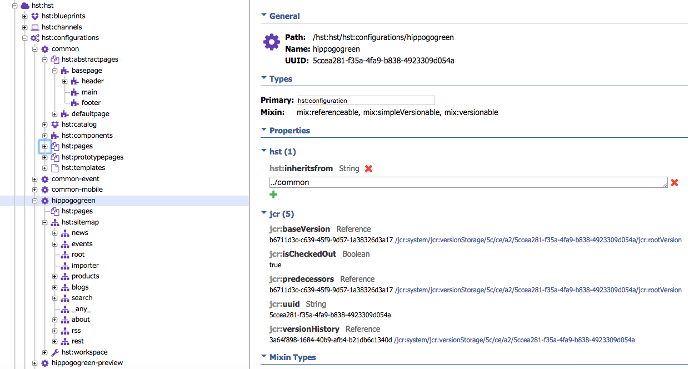Click the hst:templates document icon
The height and width of the screenshot is (369, 699).
pos(55,168)
